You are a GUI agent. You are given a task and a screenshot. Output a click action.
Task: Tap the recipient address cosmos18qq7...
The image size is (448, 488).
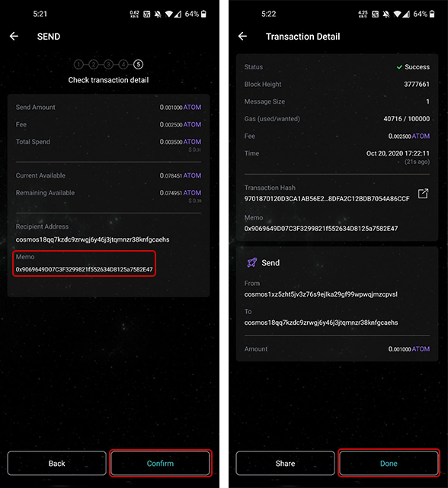93,239
